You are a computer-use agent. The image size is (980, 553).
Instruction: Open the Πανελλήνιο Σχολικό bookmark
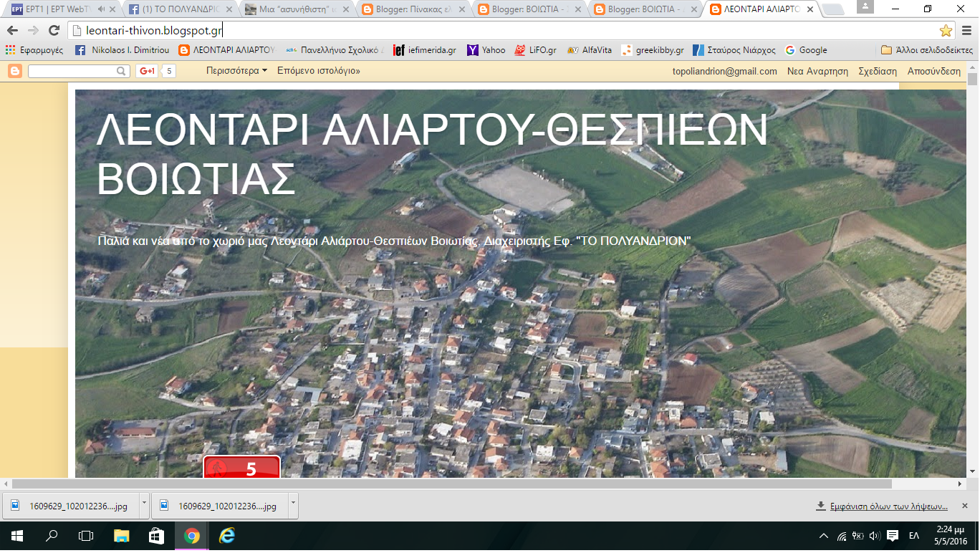(335, 50)
